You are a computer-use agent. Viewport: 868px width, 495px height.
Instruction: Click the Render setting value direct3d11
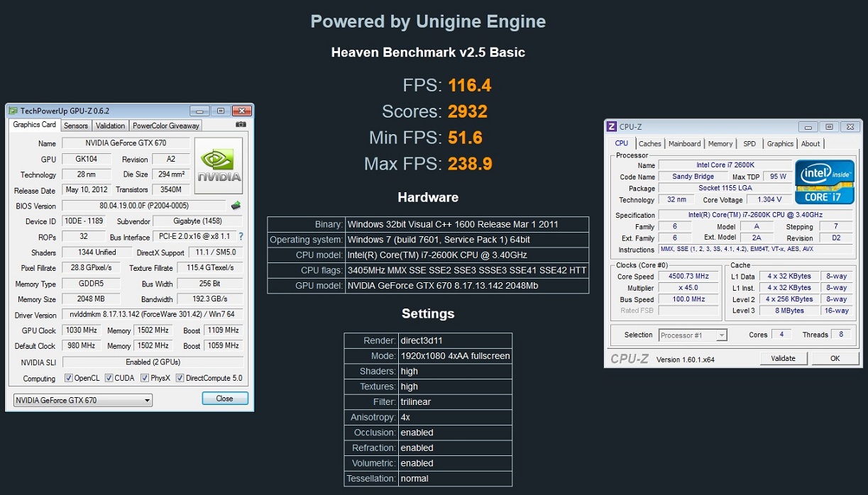tap(455, 340)
